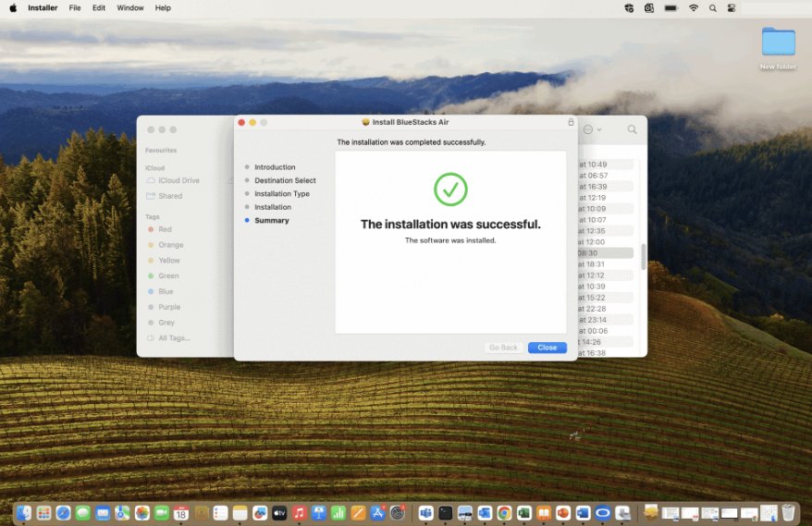
Task: Click the battery status icon
Action: pyautogui.click(x=671, y=7)
